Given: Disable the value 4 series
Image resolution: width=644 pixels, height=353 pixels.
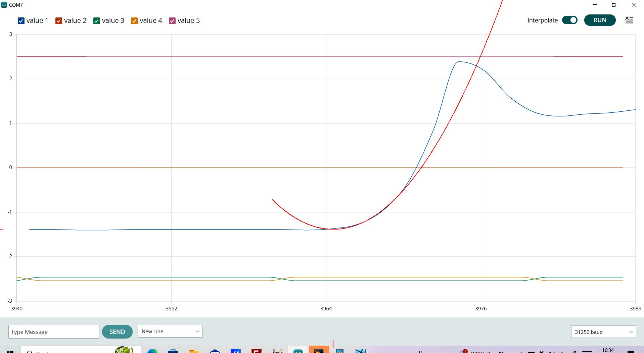Looking at the screenshot, I should coord(134,21).
